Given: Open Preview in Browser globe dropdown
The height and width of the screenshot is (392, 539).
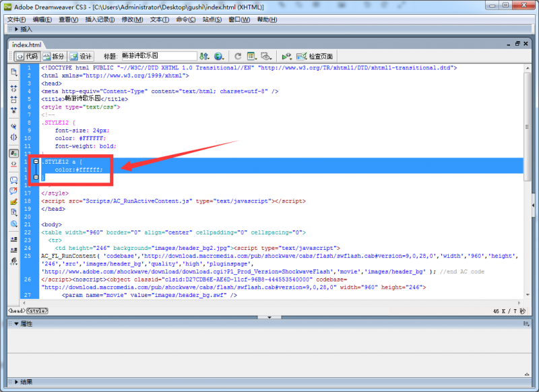Looking at the screenshot, I should pyautogui.click(x=219, y=57).
